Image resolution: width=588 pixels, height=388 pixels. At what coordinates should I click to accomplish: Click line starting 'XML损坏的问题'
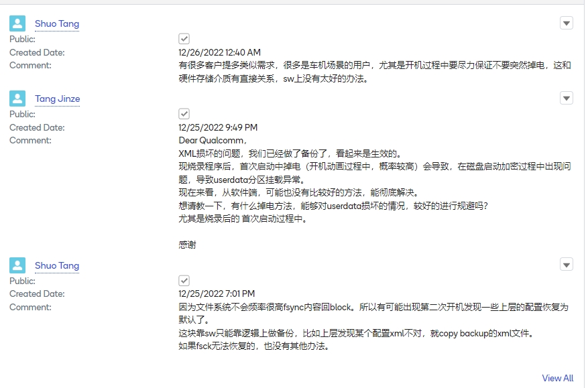(290, 153)
